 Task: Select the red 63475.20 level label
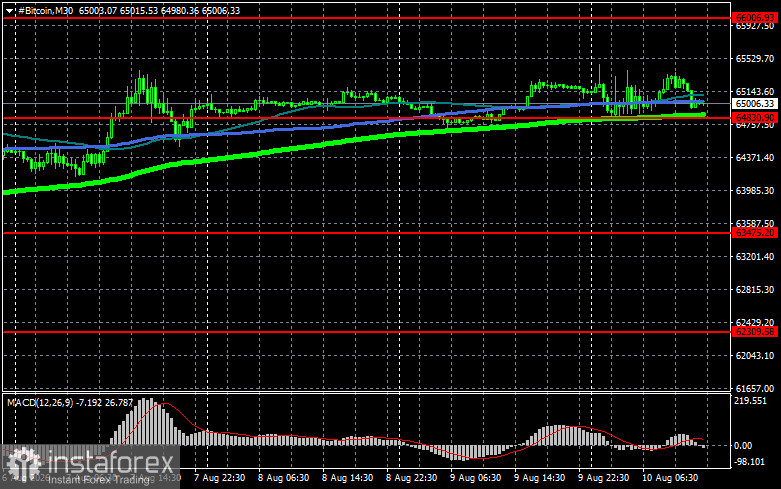click(x=755, y=233)
